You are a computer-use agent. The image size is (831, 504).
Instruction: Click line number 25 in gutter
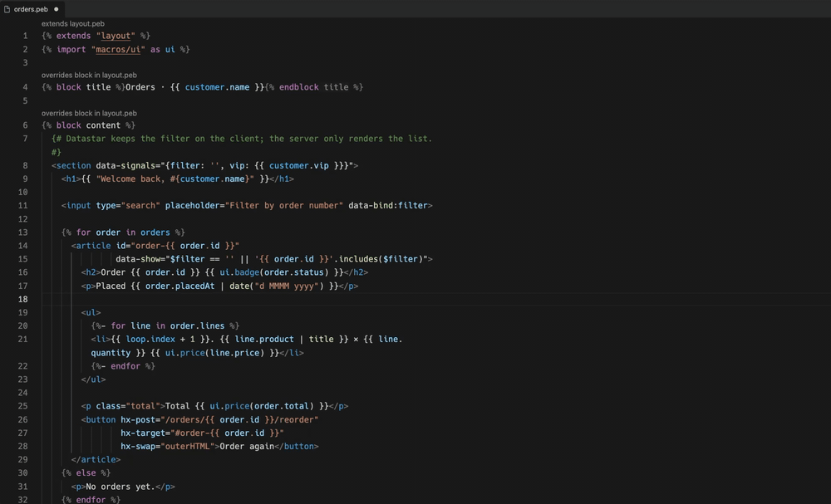click(x=22, y=406)
